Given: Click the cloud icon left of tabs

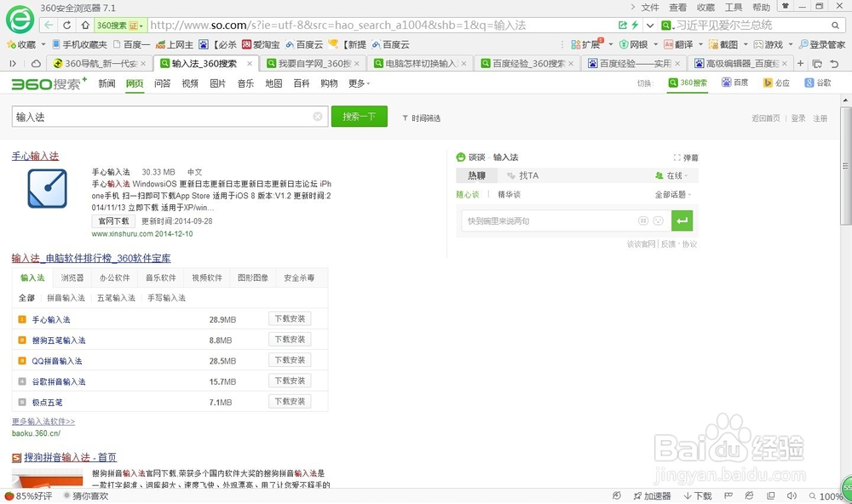Looking at the screenshot, I should pos(36,64).
